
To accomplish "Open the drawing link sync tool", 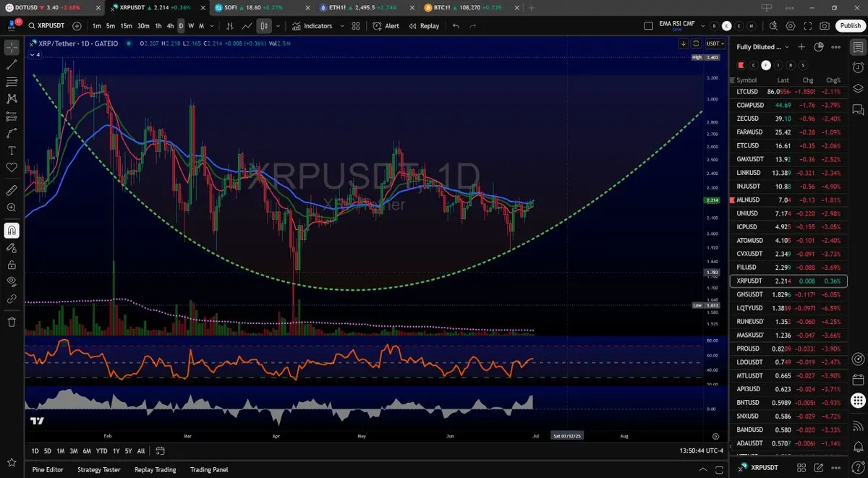I will (x=12, y=298).
